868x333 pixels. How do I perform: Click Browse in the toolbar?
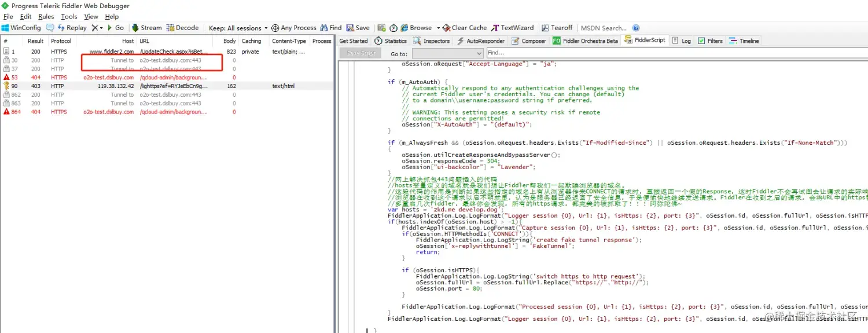click(416, 28)
